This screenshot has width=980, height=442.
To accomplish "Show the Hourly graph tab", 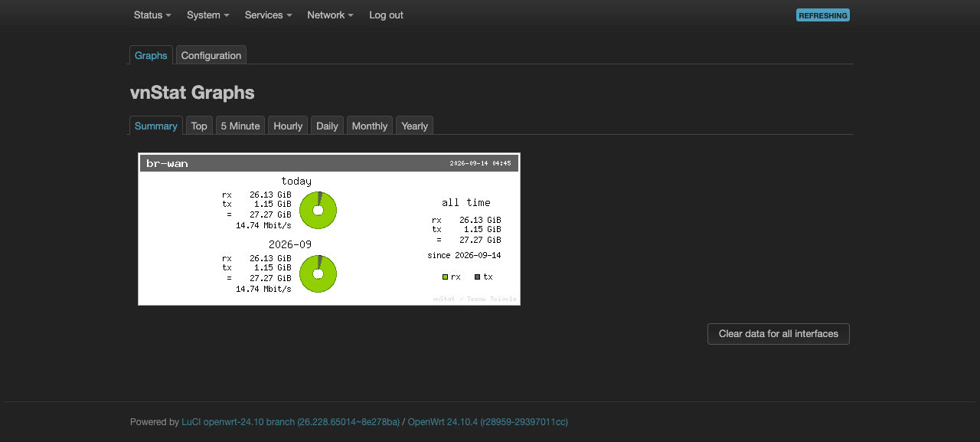I will [x=288, y=126].
